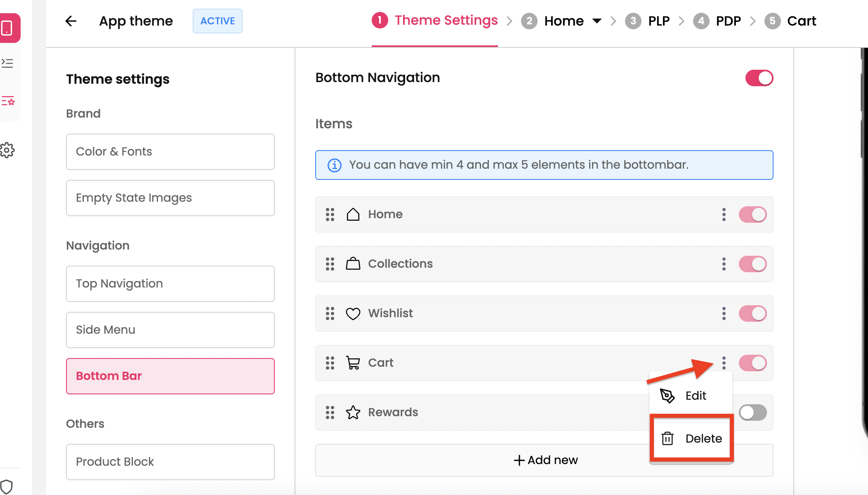Screen dimensions: 868x495
Task: Click the back arrow beside App theme
Action: tap(71, 21)
